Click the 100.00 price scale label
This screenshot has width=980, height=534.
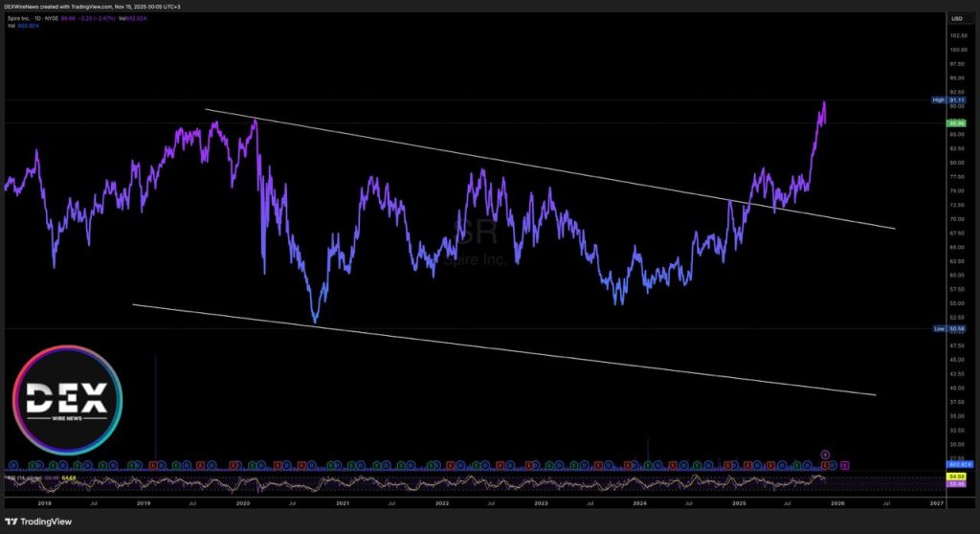[x=957, y=50]
